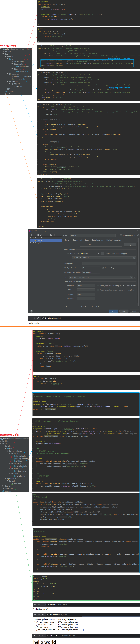
Task: Click the expand icon in VM options
Action: (x=134, y=263)
